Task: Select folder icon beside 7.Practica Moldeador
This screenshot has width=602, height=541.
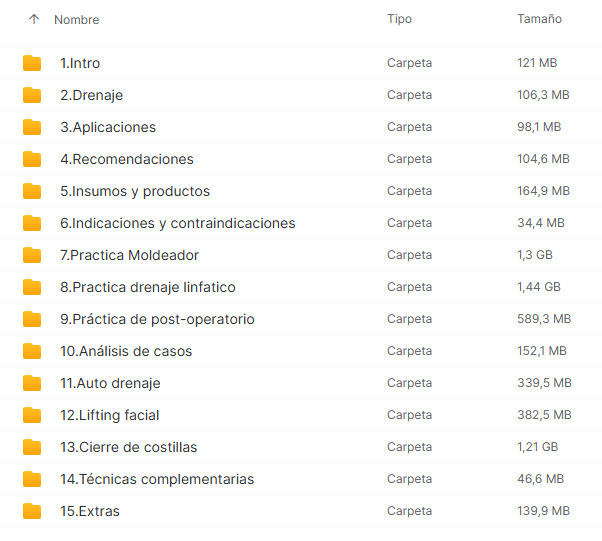Action: pos(32,255)
